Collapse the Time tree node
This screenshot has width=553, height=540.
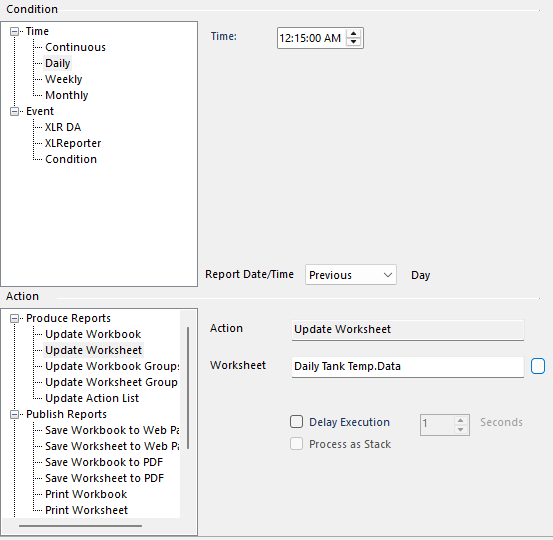(14, 31)
